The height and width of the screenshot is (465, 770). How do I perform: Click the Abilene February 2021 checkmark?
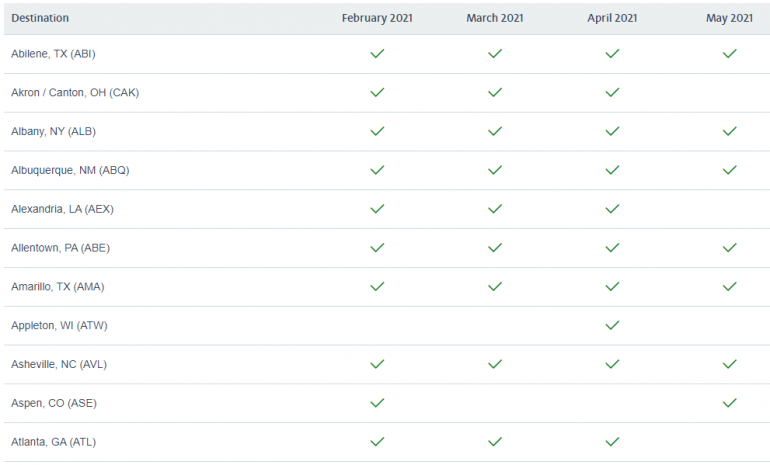pos(377,54)
